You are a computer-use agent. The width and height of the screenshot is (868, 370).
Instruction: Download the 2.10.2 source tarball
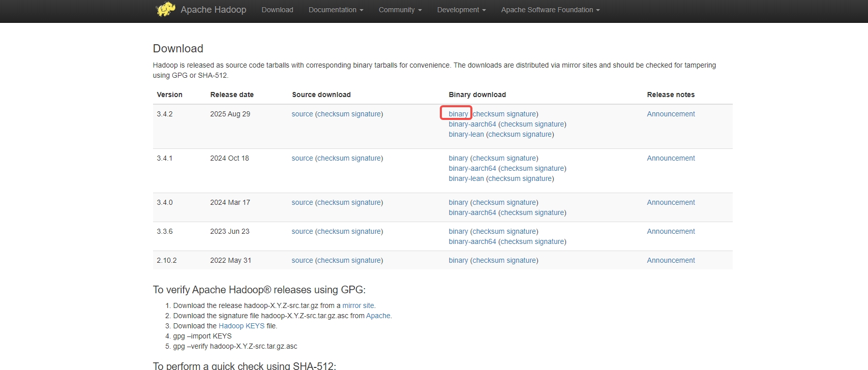[302, 260]
